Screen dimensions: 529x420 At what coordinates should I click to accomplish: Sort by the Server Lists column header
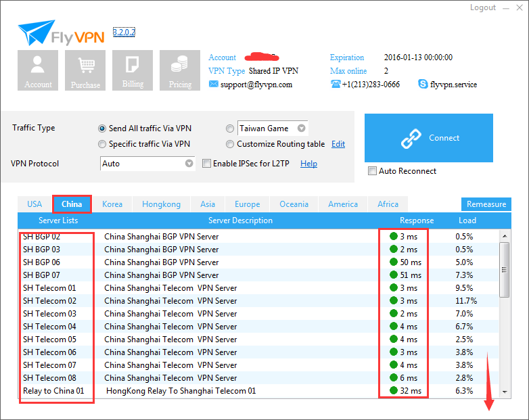pyautogui.click(x=58, y=220)
